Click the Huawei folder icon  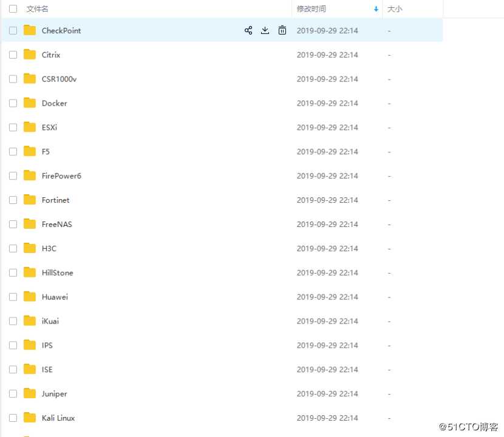point(30,296)
